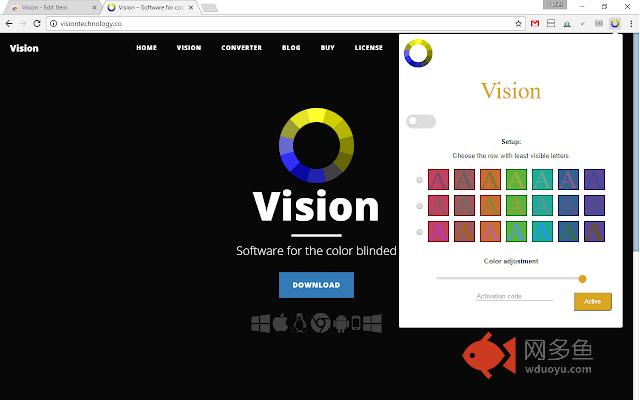Open the Vision extension icon in toolbar
640x400 pixels.
615,23
